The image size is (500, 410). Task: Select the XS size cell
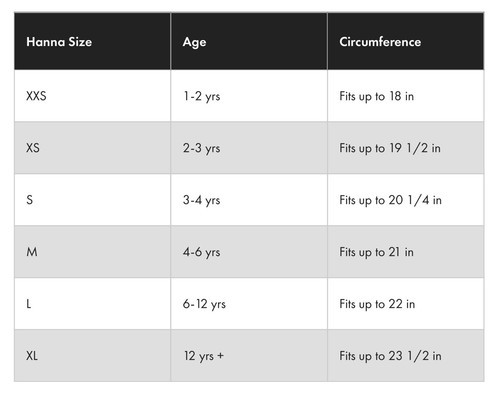pyautogui.click(x=92, y=148)
